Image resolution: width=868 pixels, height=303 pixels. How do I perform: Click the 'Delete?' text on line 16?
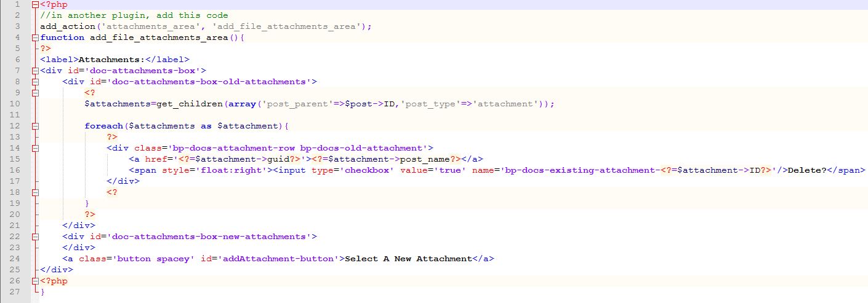click(x=806, y=170)
